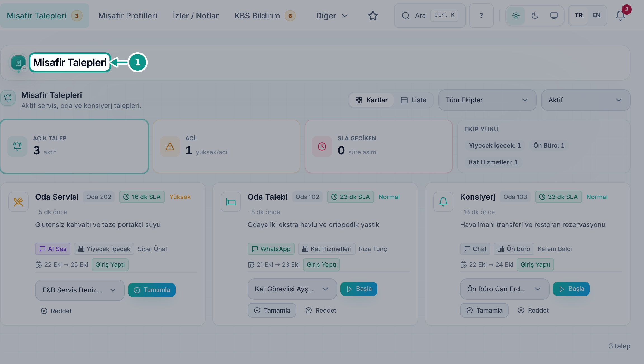The width and height of the screenshot is (644, 364).
Task: Open the notifications bell
Action: click(621, 16)
